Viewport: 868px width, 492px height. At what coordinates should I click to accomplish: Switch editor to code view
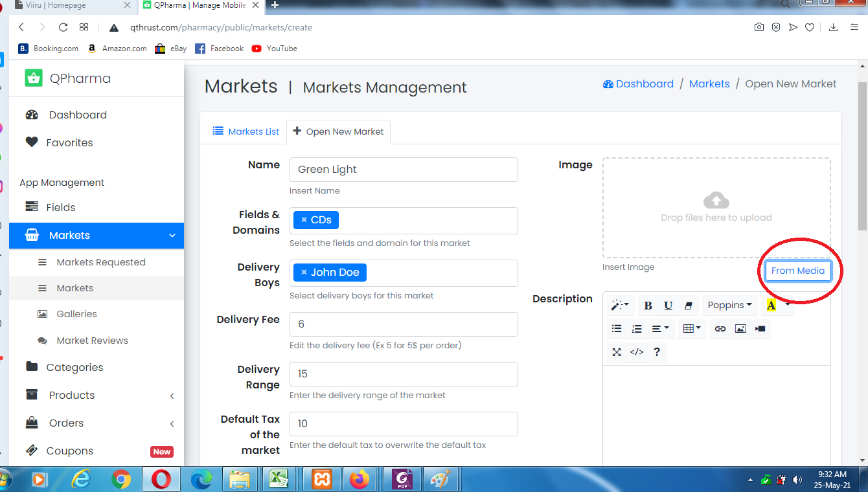[637, 352]
